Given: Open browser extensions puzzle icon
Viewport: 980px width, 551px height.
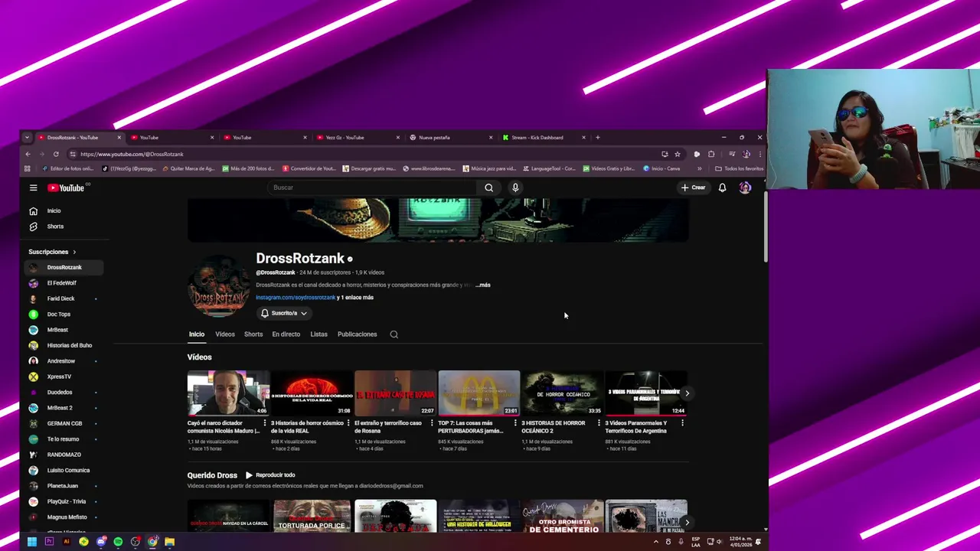Looking at the screenshot, I should 711,154.
